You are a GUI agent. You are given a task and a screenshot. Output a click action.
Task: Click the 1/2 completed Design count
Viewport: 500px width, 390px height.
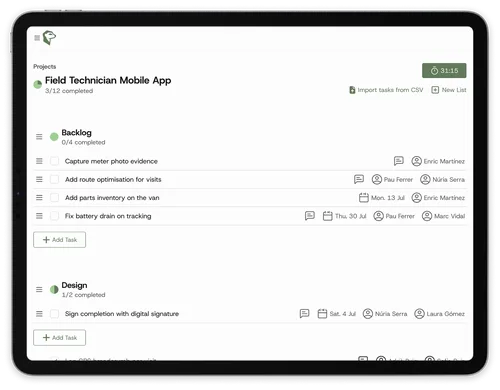[83, 295]
